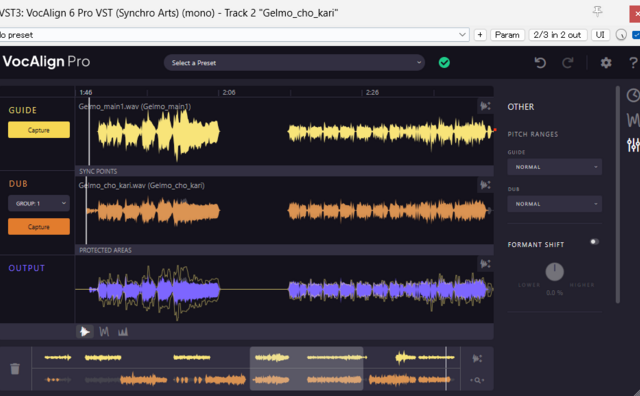Toggle the plugin bypass checkbox
Viewport: 640px width, 396px height.
pyautogui.click(x=636, y=35)
